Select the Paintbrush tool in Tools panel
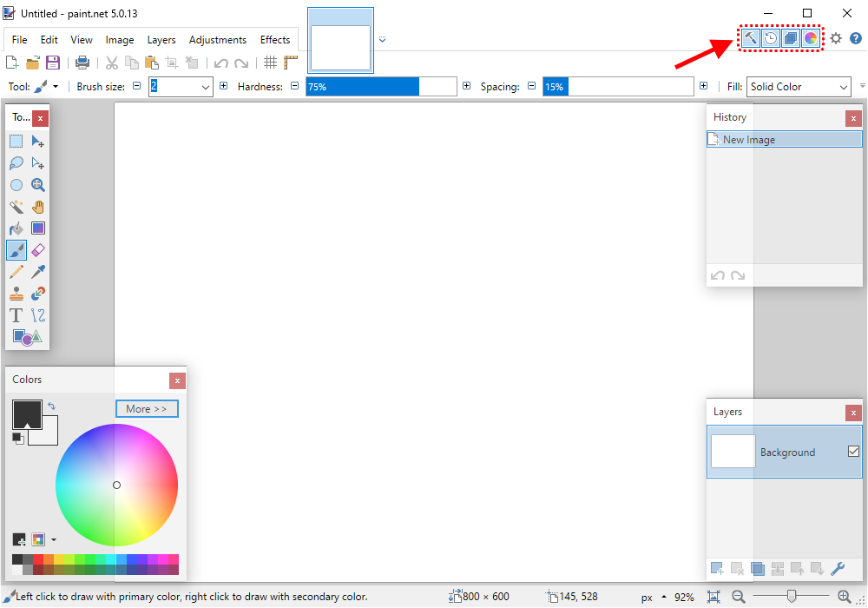This screenshot has height=608, width=868. (16, 250)
